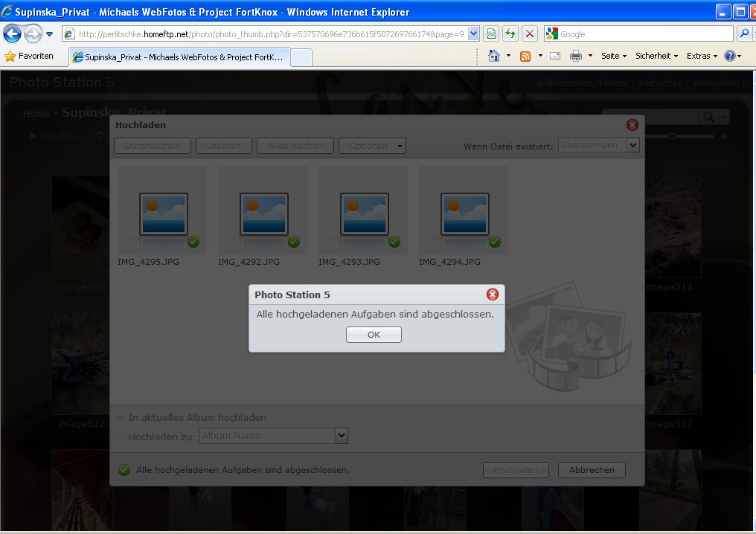
Task: Click the printer icon in command bar
Action: point(575,56)
